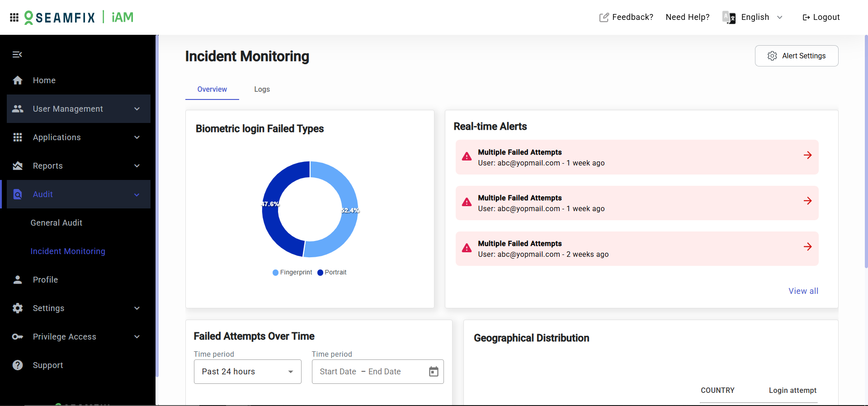Image resolution: width=868 pixels, height=406 pixels.
Task: Open Alert Settings button
Action: coord(797,56)
